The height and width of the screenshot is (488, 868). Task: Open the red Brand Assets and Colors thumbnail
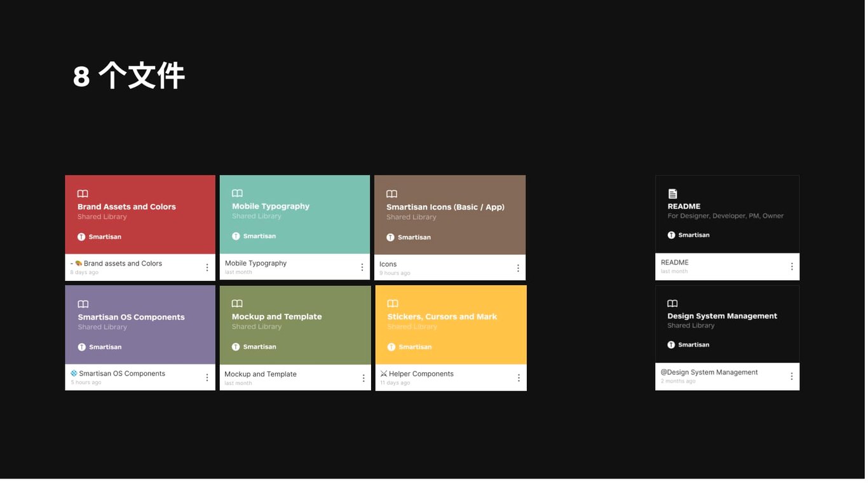pyautogui.click(x=140, y=215)
